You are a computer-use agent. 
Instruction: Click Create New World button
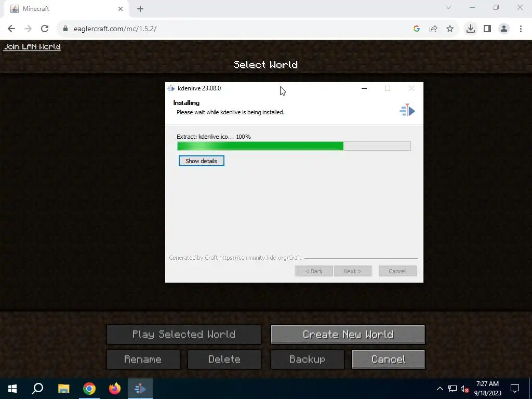[348, 334]
